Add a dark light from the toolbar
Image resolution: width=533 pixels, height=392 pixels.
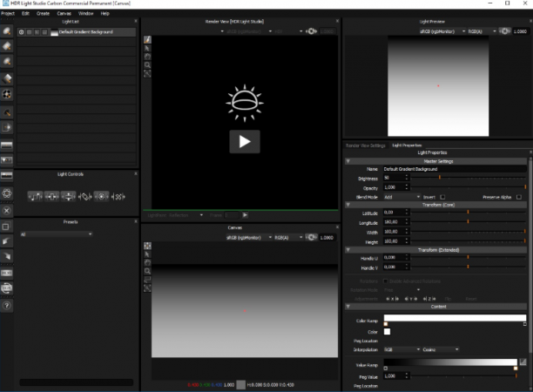(x=6, y=112)
